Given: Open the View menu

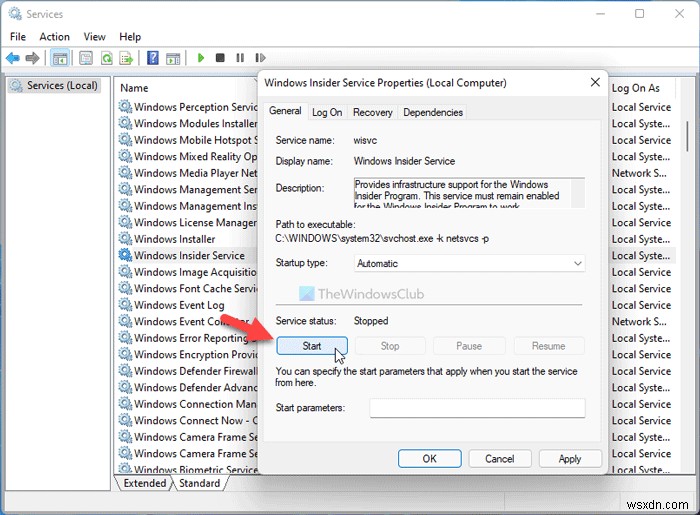Looking at the screenshot, I should pos(95,37).
